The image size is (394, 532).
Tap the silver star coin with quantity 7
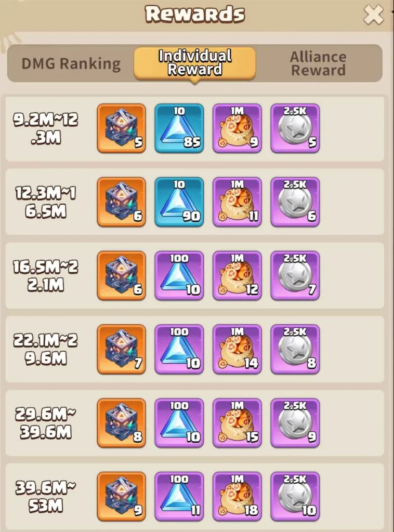[x=295, y=275]
